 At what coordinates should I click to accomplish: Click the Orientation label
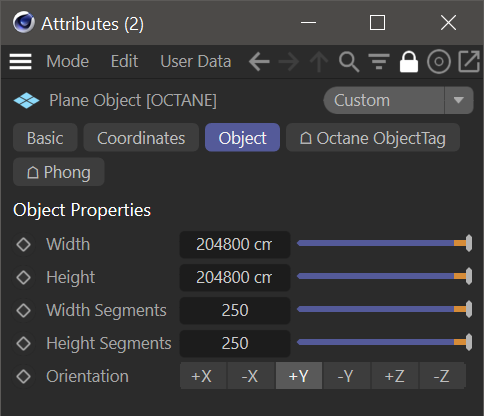(87, 376)
